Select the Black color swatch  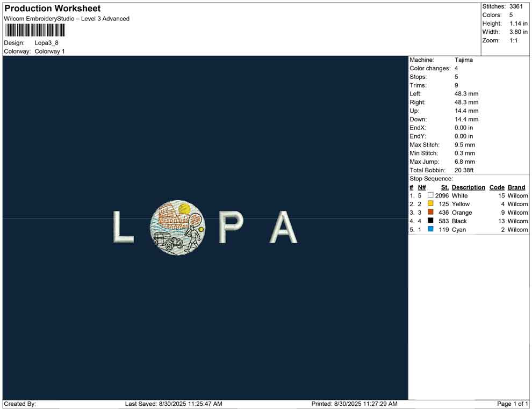[430, 221]
